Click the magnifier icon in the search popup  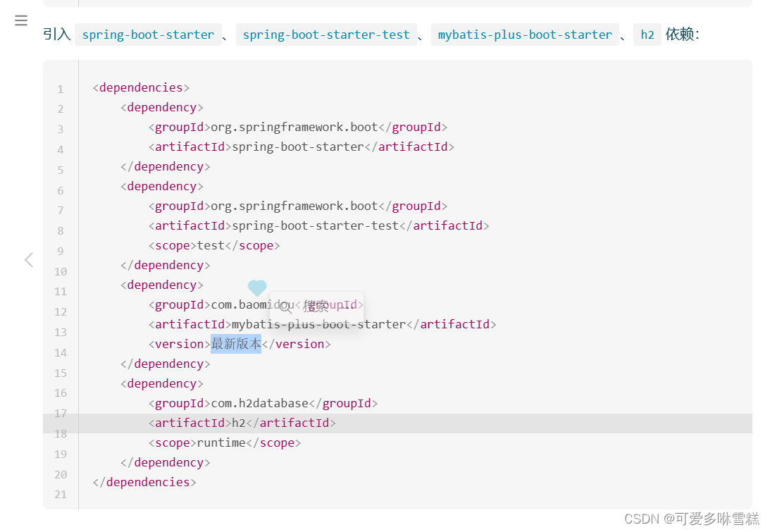tap(285, 306)
